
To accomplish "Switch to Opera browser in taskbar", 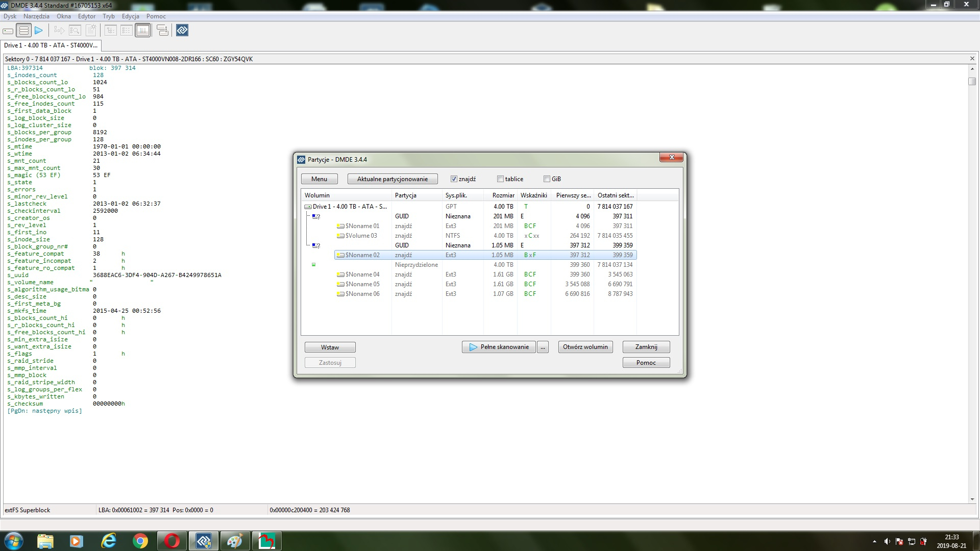I will point(172,541).
